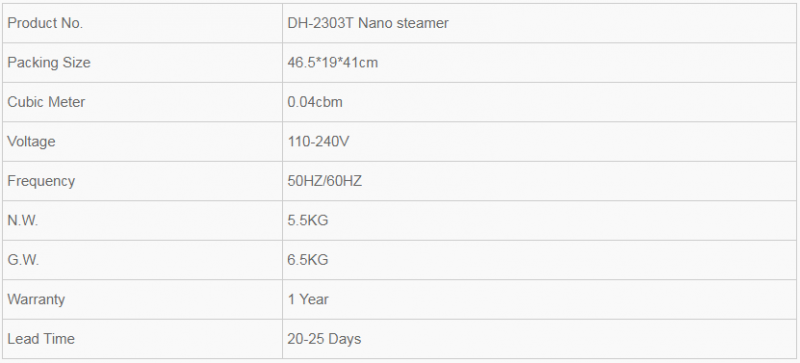This screenshot has height=363, width=800.
Task: Click the 6.5KG gross weight value
Action: click(x=308, y=260)
